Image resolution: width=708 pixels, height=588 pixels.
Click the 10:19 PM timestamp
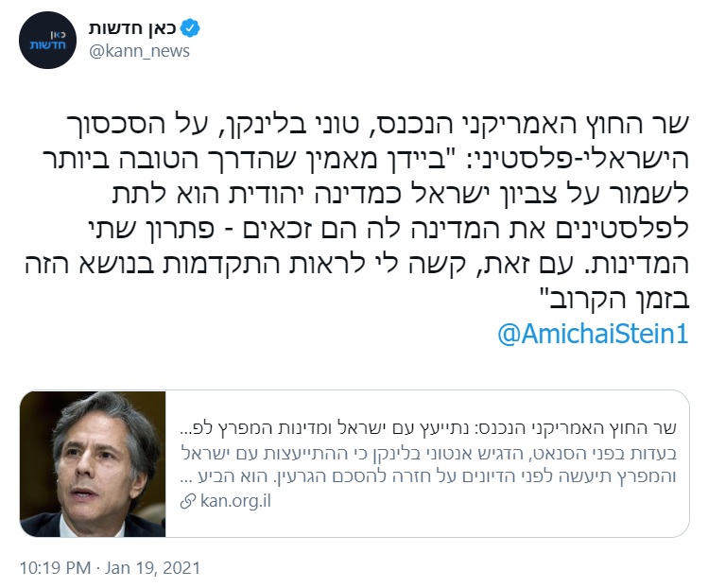[55, 568]
